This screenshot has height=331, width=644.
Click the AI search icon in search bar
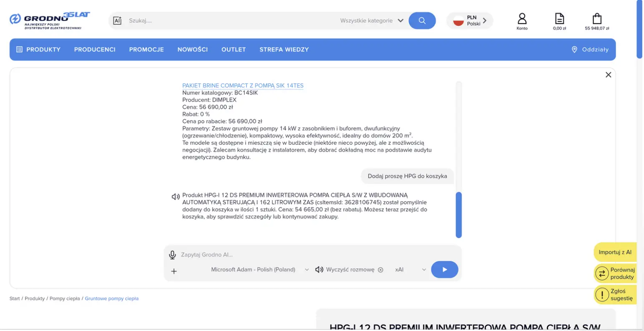[x=117, y=20]
